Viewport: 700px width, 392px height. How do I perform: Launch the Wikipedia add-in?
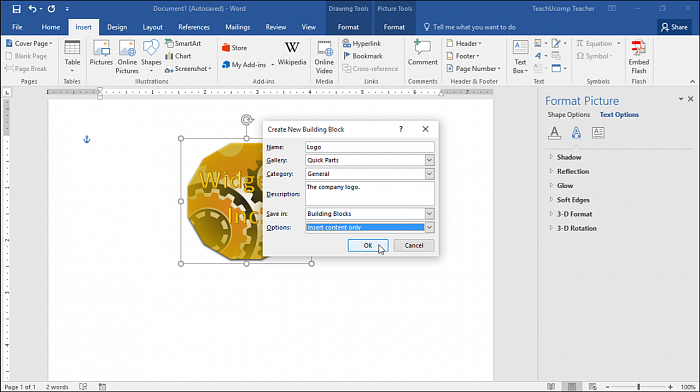[x=292, y=54]
